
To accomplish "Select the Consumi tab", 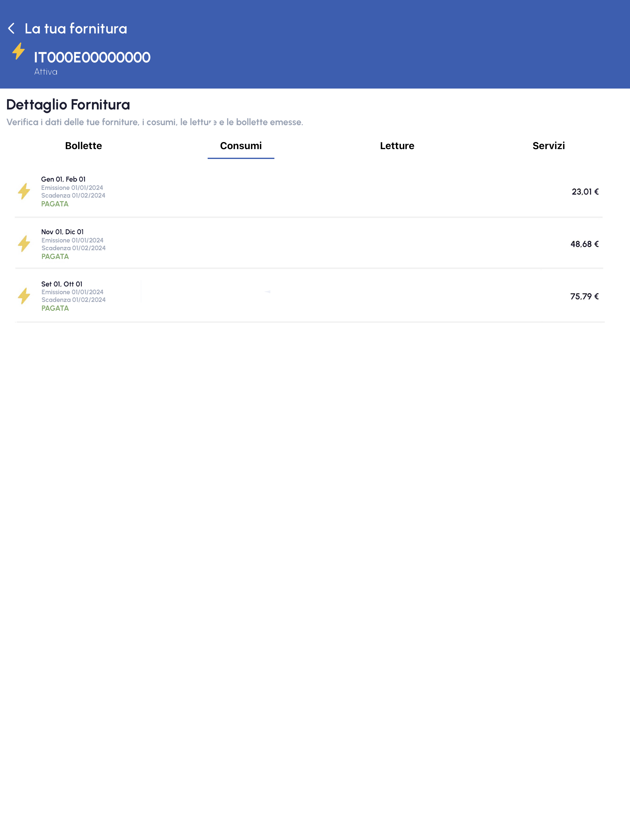I will click(241, 146).
